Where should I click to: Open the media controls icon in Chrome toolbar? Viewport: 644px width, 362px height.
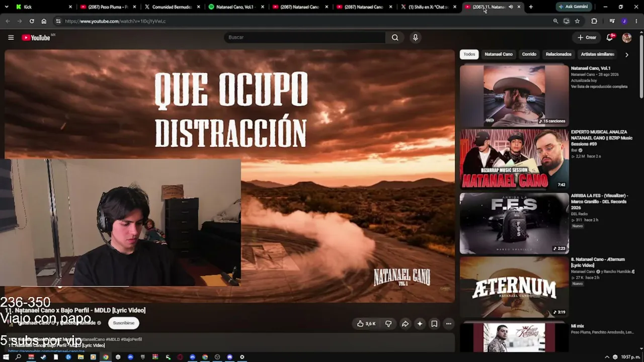612,21
